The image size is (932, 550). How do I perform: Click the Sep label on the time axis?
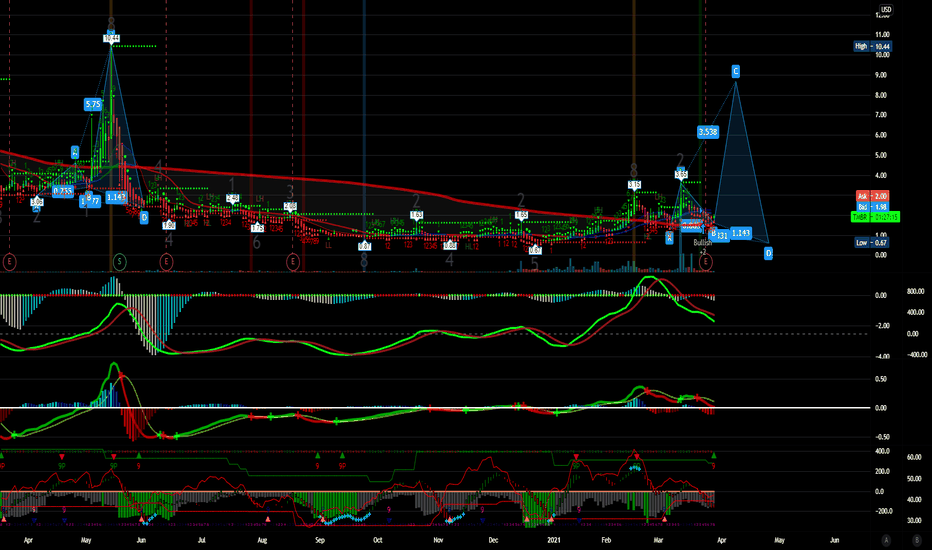[x=320, y=540]
